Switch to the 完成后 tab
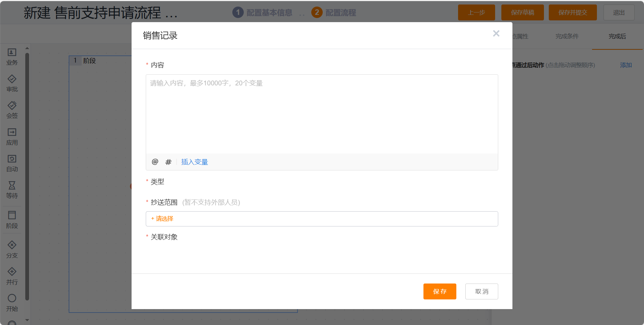The height and width of the screenshot is (325, 644). point(617,36)
